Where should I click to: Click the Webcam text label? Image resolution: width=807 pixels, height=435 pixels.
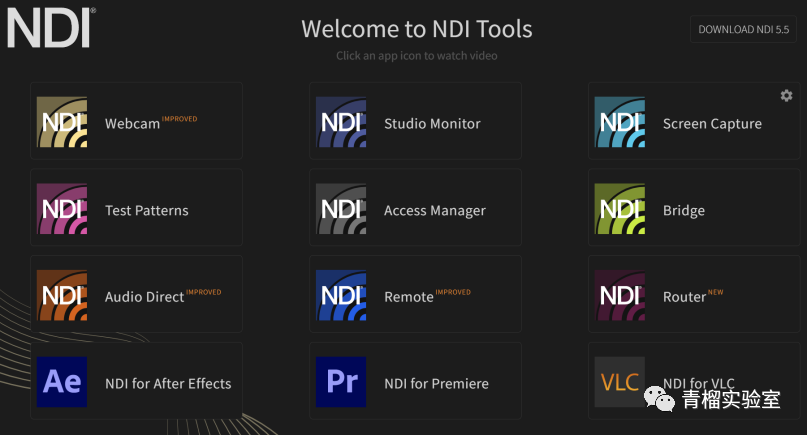click(132, 124)
